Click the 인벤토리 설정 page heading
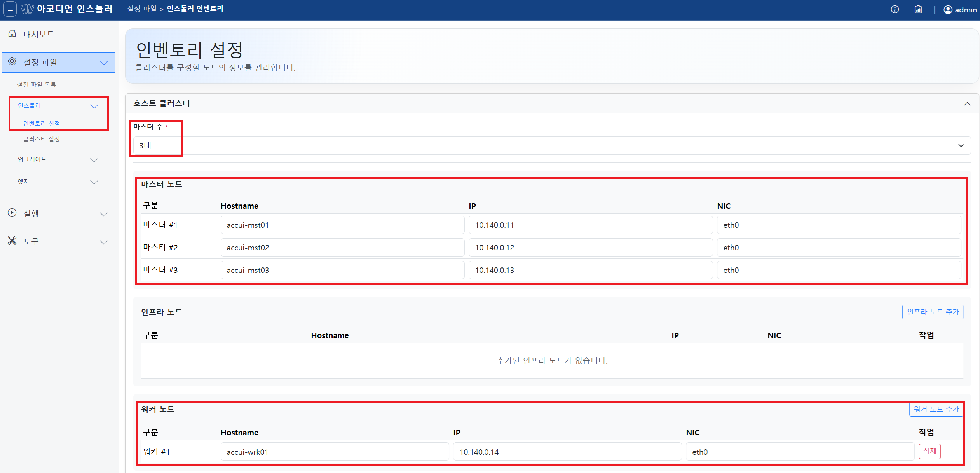The height and width of the screenshot is (473, 980). click(x=190, y=50)
